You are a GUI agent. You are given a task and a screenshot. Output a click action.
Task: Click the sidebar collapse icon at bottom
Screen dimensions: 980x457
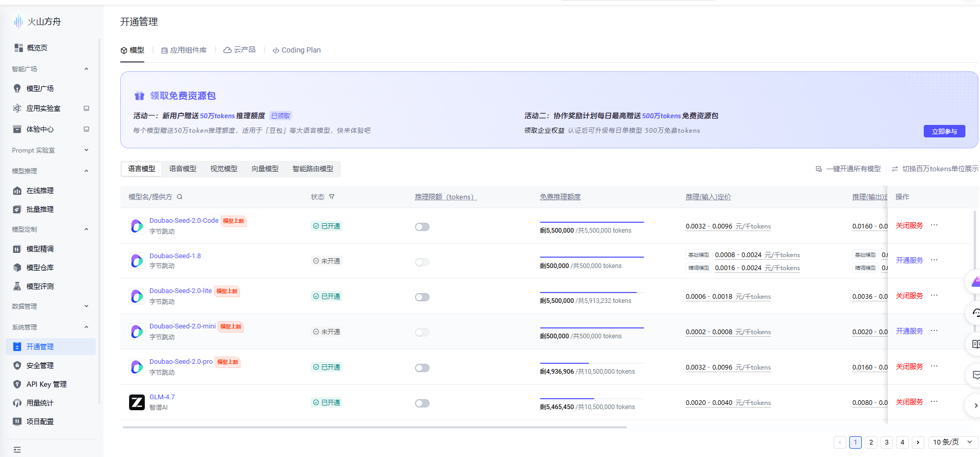(x=17, y=450)
